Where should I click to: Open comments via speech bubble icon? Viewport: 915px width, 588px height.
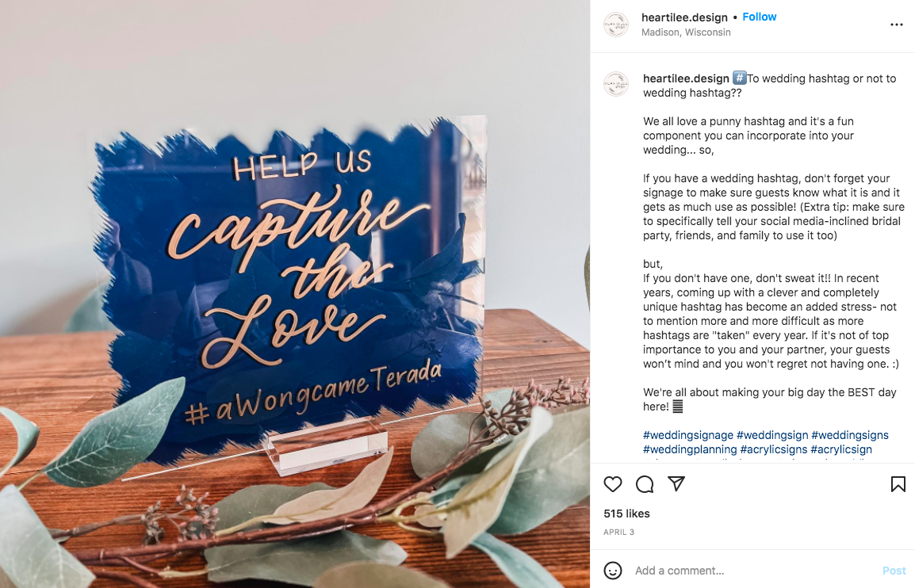point(645,484)
